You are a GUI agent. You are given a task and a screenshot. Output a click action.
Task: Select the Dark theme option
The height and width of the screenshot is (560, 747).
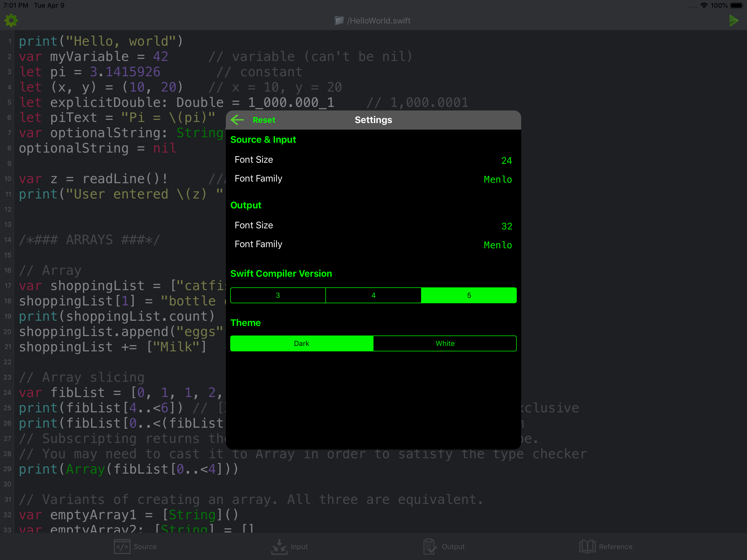point(302,343)
